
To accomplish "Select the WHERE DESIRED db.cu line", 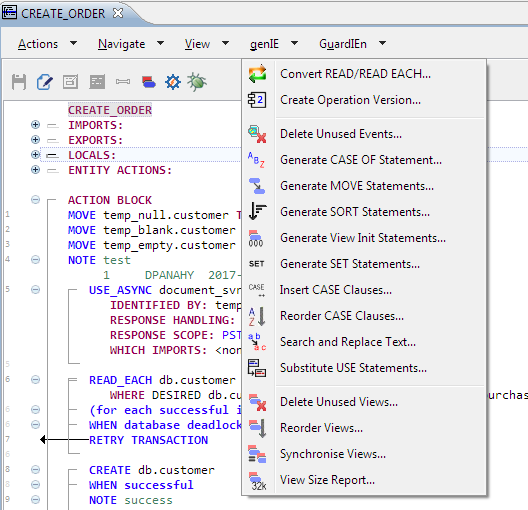I will [175, 395].
